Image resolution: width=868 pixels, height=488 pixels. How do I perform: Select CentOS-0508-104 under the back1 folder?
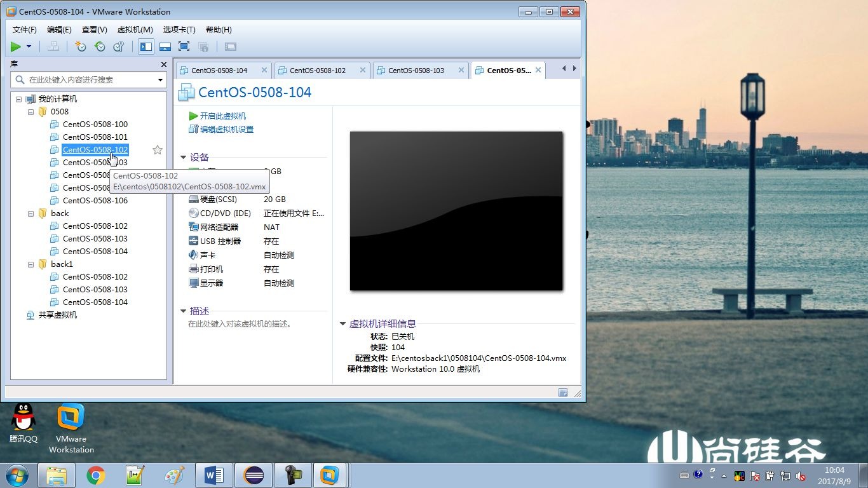click(x=95, y=302)
